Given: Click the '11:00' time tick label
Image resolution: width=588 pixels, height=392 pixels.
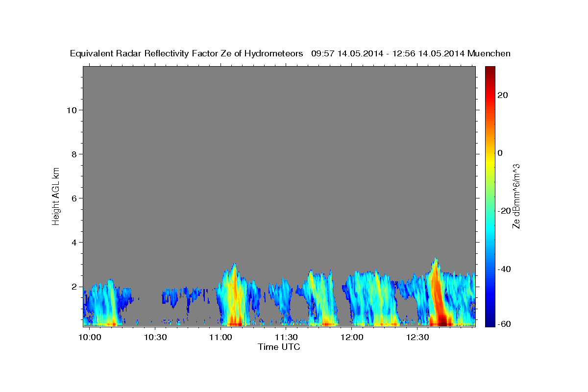Looking at the screenshot, I should tap(221, 338).
